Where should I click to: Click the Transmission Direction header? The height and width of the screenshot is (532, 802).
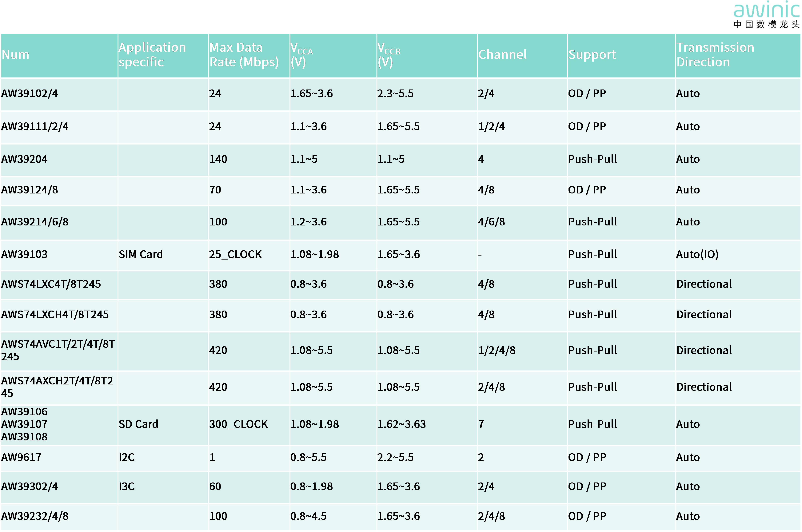tap(715, 55)
